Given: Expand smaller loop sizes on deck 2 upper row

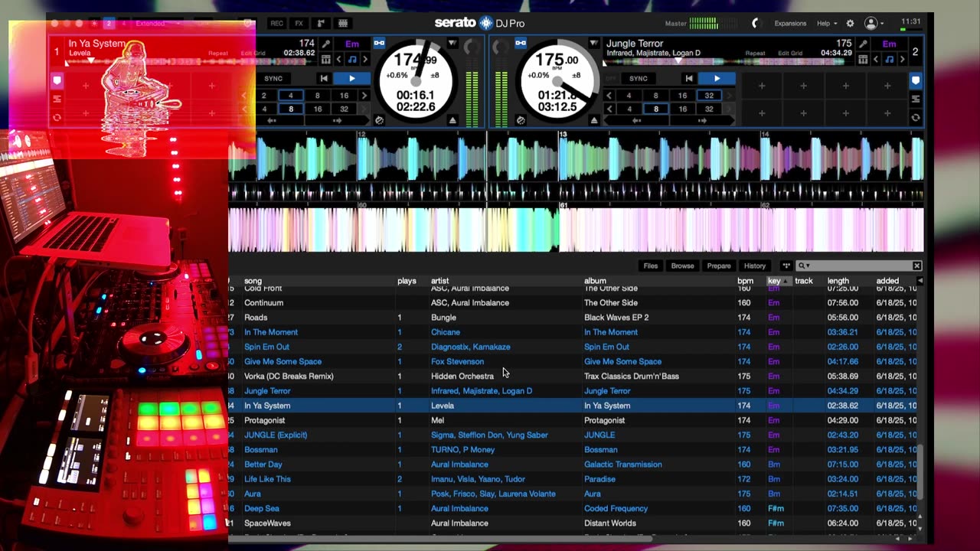Looking at the screenshot, I should coord(609,96).
